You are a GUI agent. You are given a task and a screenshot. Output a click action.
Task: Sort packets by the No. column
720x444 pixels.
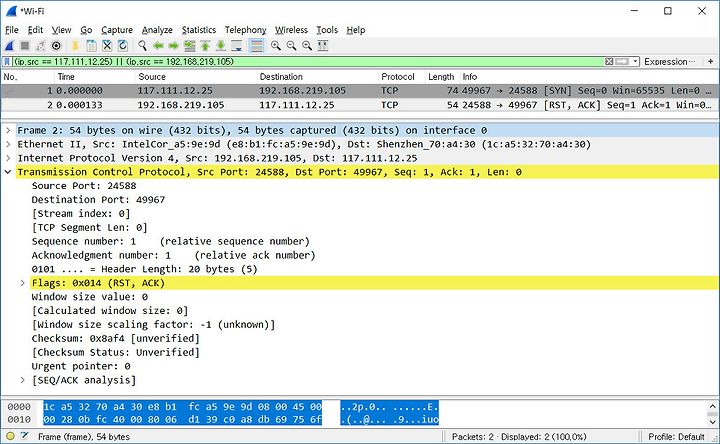(28, 77)
